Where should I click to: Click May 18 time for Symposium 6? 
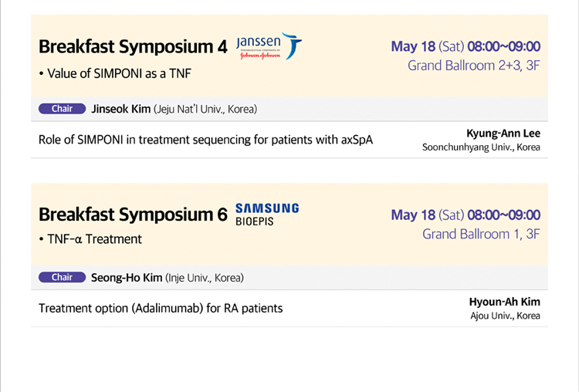point(466,215)
